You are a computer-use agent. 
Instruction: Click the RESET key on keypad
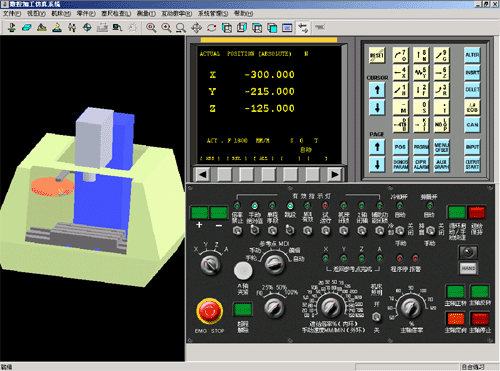pos(377,55)
